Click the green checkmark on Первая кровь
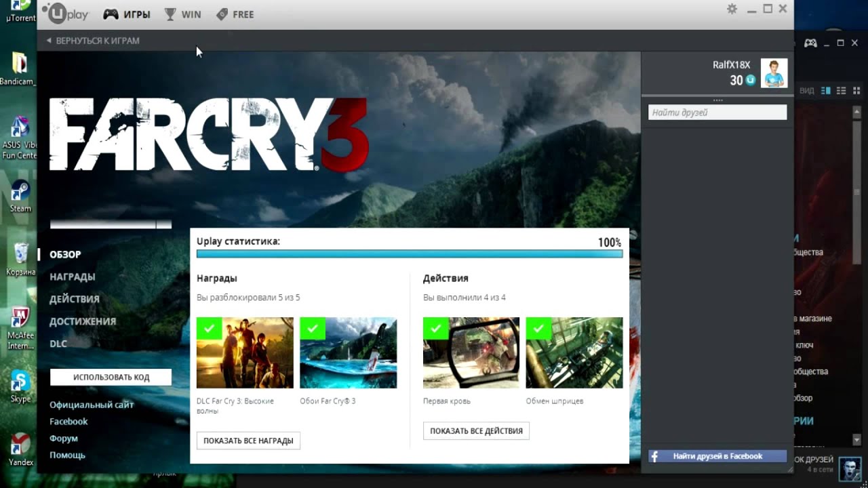The height and width of the screenshot is (488, 868). click(x=435, y=328)
